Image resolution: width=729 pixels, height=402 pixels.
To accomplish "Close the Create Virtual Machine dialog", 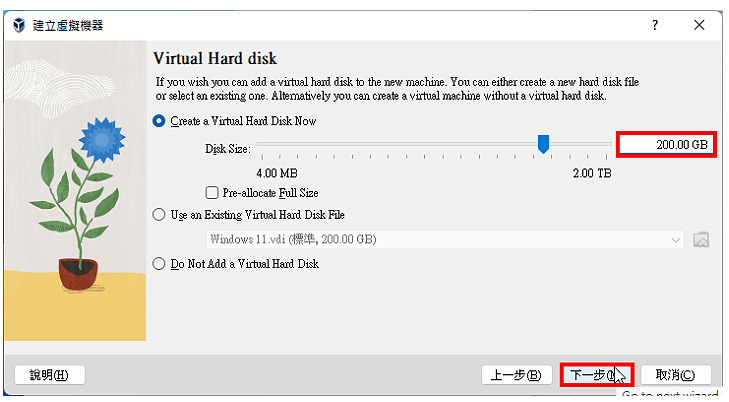I will coord(699,25).
